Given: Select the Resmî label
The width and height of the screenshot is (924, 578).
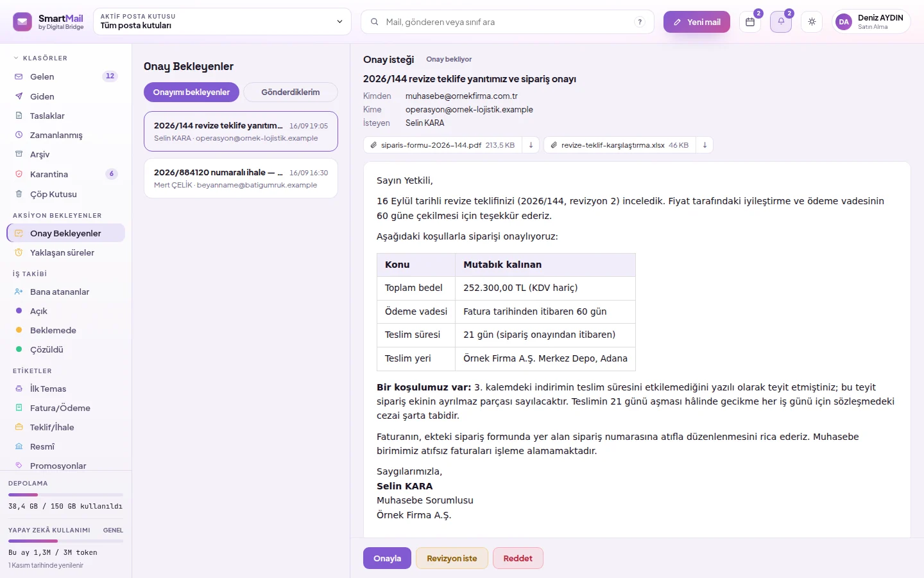Looking at the screenshot, I should coord(65,446).
